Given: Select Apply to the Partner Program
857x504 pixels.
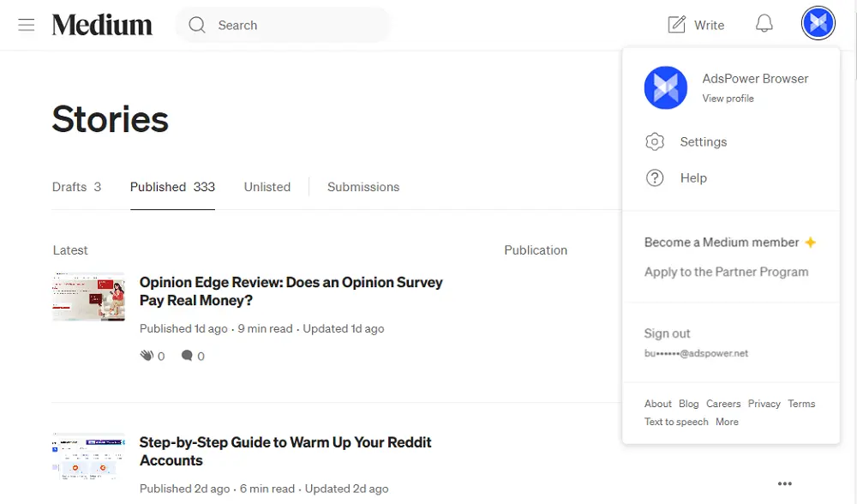Looking at the screenshot, I should tap(726, 272).
